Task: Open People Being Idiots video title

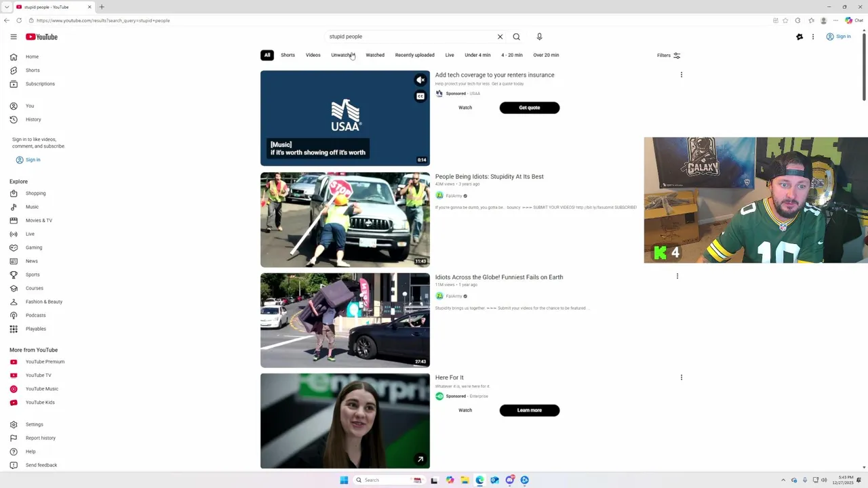Action: click(x=489, y=176)
